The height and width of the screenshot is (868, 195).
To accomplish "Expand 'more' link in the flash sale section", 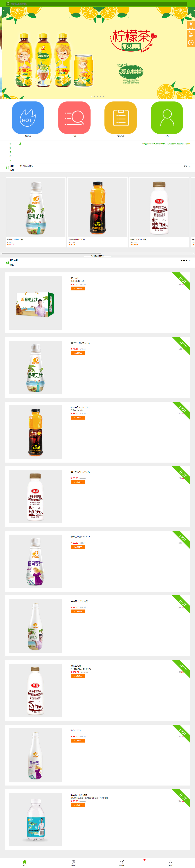I will 187,166.
